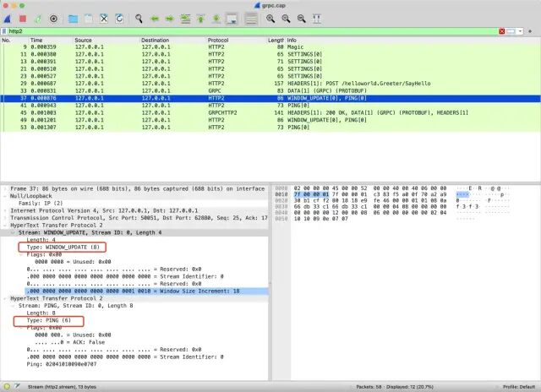Toggle packet list colorization
Viewport: 541px width, 392px height.
(x=251, y=19)
